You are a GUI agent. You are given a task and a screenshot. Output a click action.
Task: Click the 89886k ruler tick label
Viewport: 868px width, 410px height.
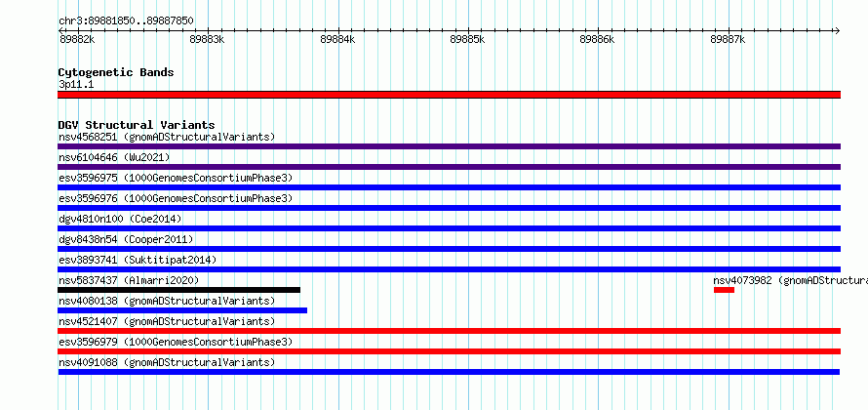pyautogui.click(x=597, y=39)
